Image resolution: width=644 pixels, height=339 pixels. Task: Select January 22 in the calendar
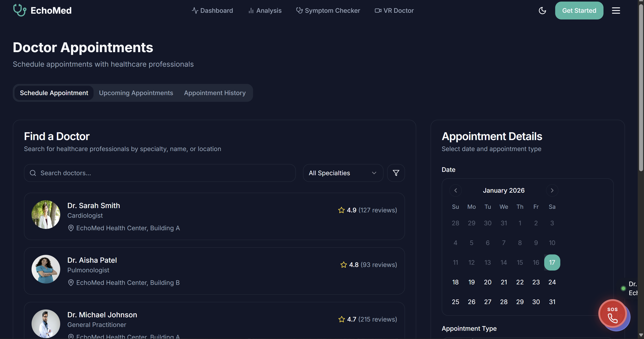[520, 282]
